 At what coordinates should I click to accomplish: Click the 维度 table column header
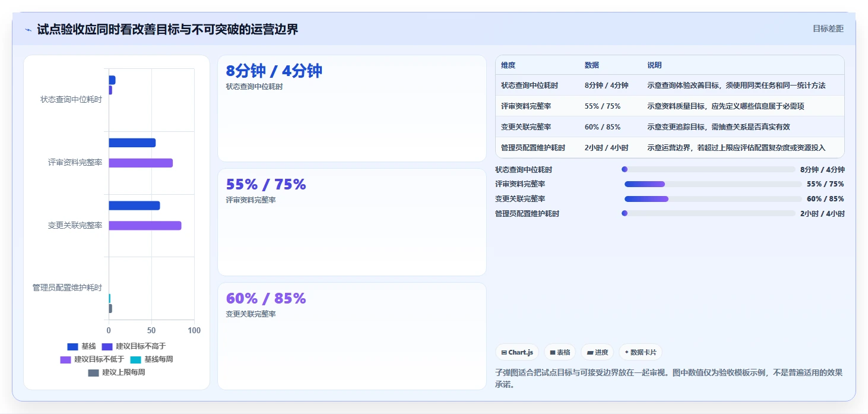[508, 65]
